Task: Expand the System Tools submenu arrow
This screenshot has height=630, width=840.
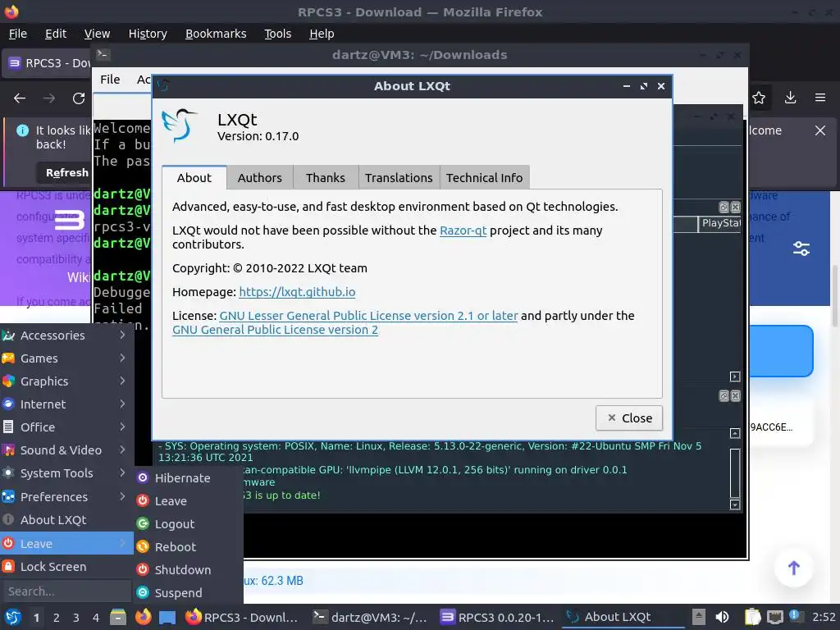Action: pyautogui.click(x=123, y=473)
